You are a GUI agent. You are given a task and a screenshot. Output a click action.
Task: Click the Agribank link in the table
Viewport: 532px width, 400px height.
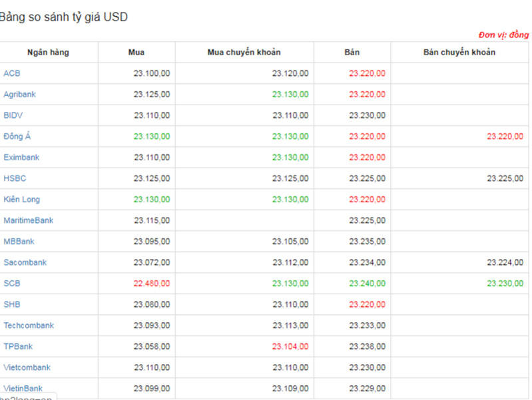coord(20,95)
